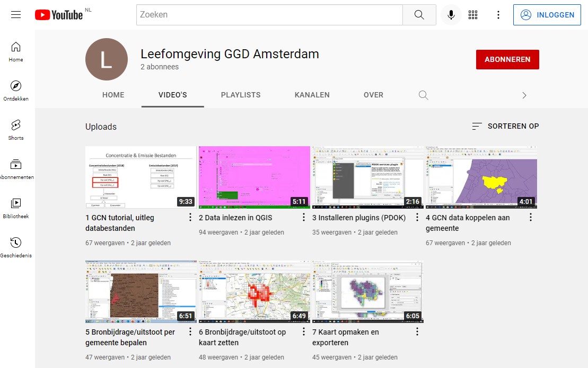The image size is (588, 368).
Task: Switch to the HOME channel tab
Action: tap(113, 95)
